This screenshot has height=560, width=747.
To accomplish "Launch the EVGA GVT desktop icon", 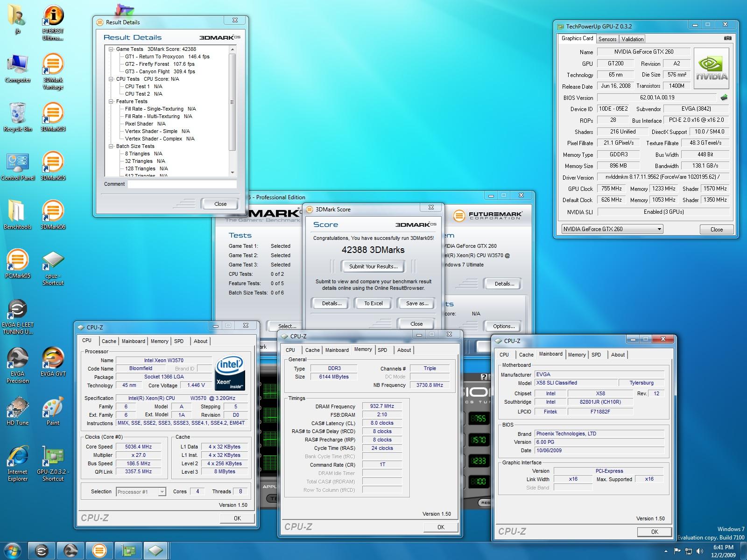I will tap(53, 363).
